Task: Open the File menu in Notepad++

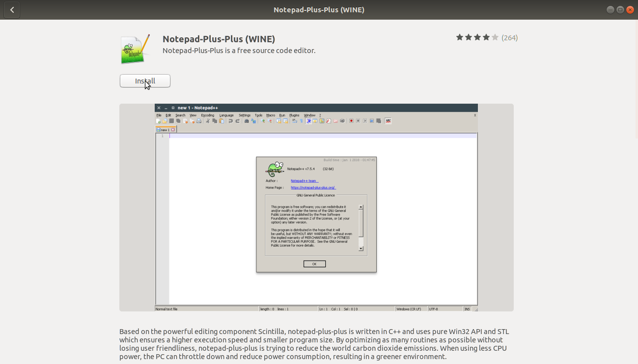Action: (159, 114)
